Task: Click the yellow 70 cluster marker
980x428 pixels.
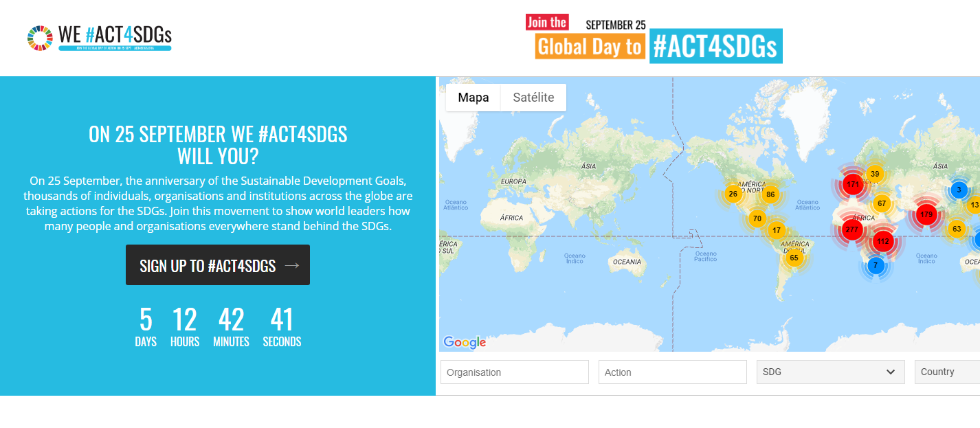Action: click(757, 218)
